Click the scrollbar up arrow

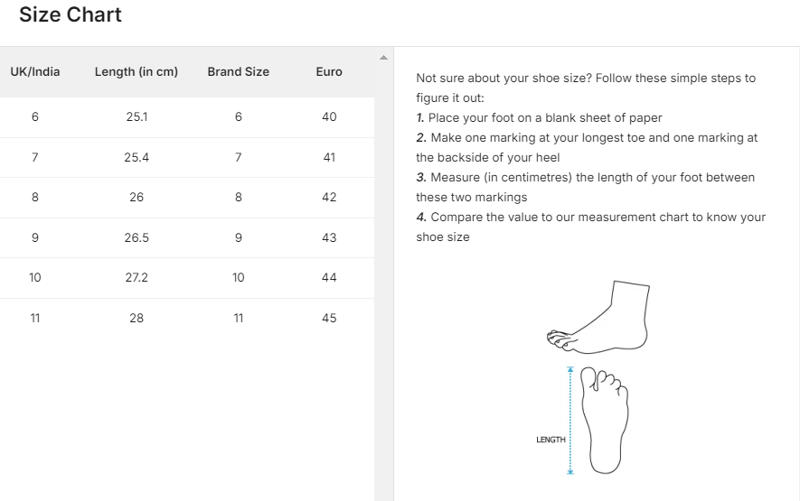click(384, 57)
